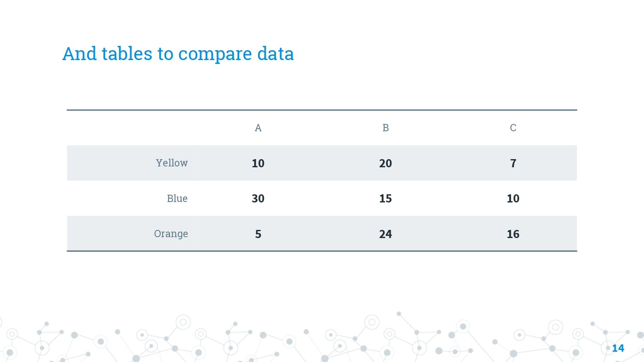Select the Yellow C cell value 7
This screenshot has height=362, width=644.
(x=513, y=163)
